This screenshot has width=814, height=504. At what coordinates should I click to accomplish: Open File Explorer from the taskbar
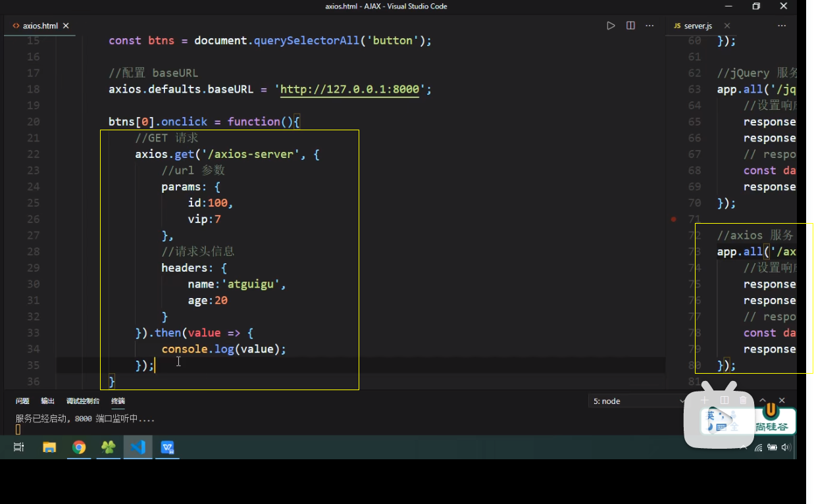click(49, 447)
